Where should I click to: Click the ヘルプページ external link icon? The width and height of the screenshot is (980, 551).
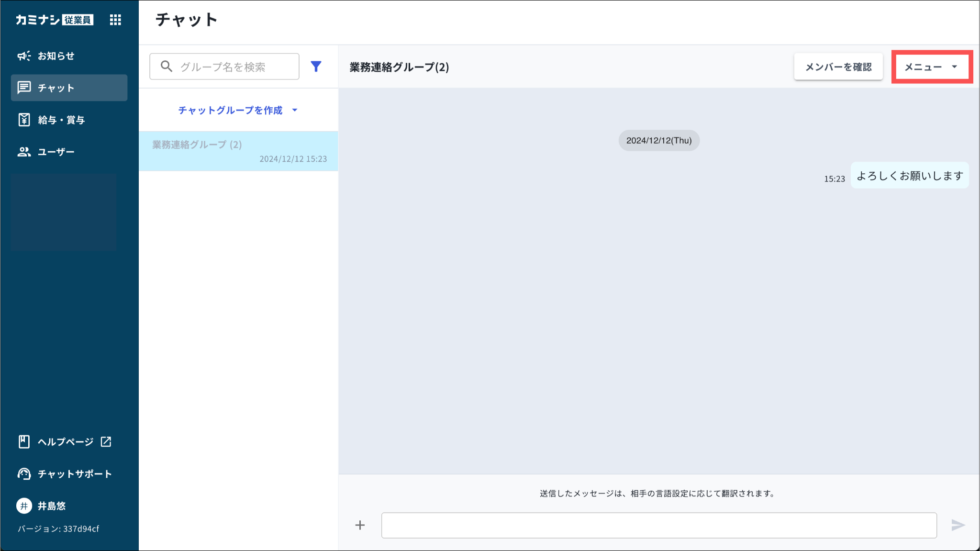[x=106, y=442]
